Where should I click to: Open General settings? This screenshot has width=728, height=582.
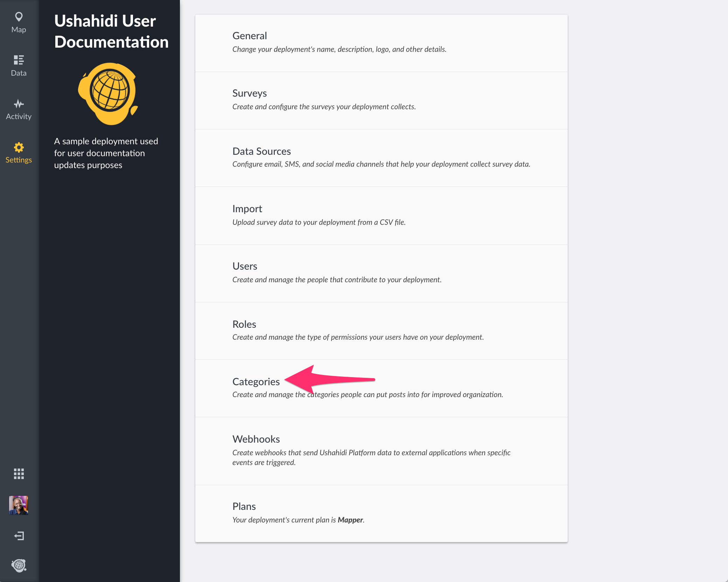(x=381, y=43)
